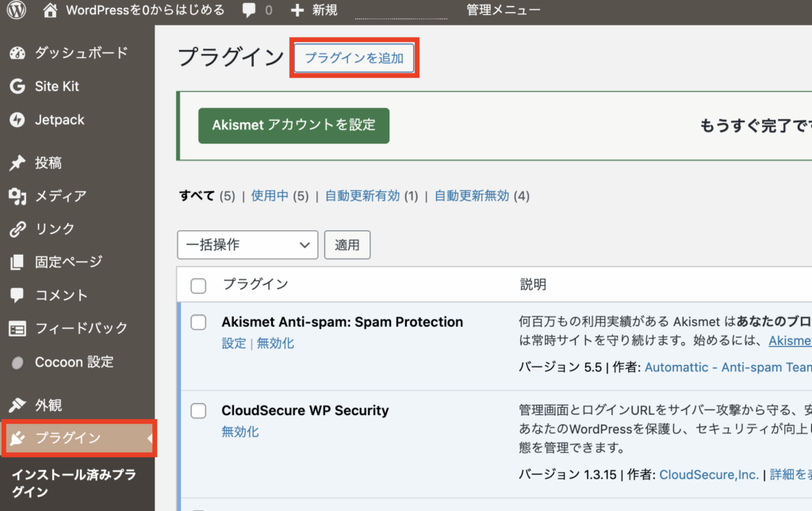This screenshot has height=511, width=812.
Task: Open インストール済みプラグイン submenu
Action: point(74,483)
